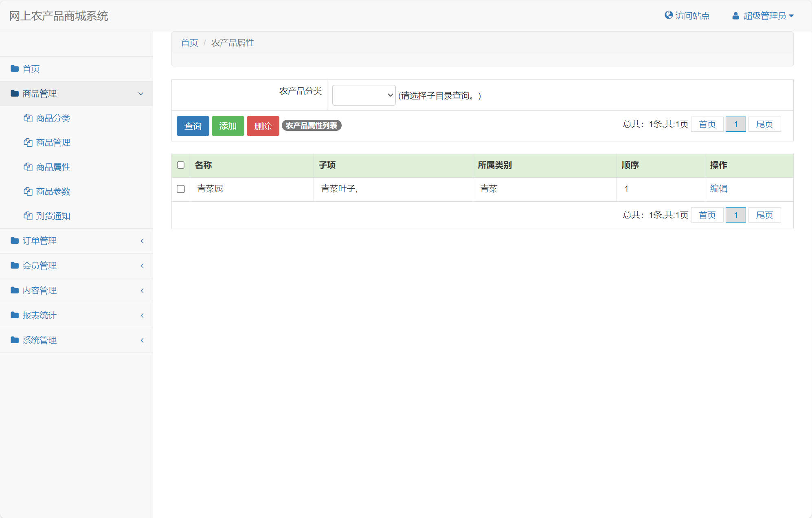Open 到货通知 via its sidebar icon
This screenshot has width=812, height=518.
(x=28, y=216)
